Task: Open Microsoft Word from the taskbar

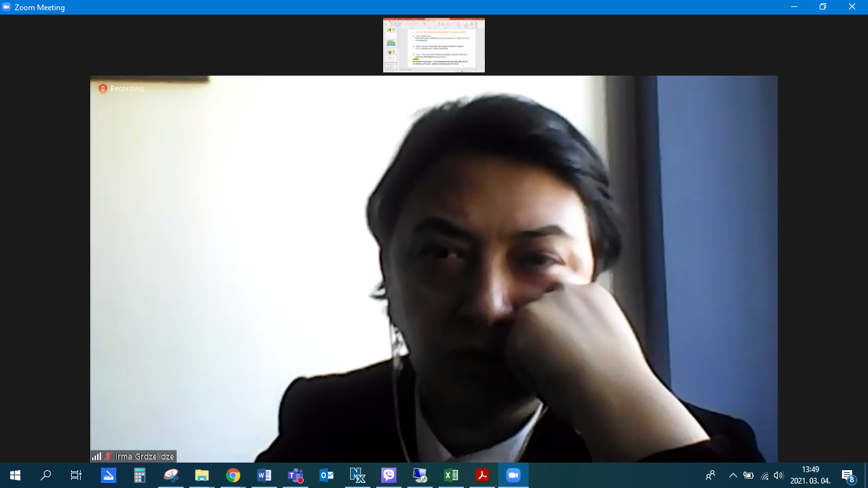Action: 264,475
